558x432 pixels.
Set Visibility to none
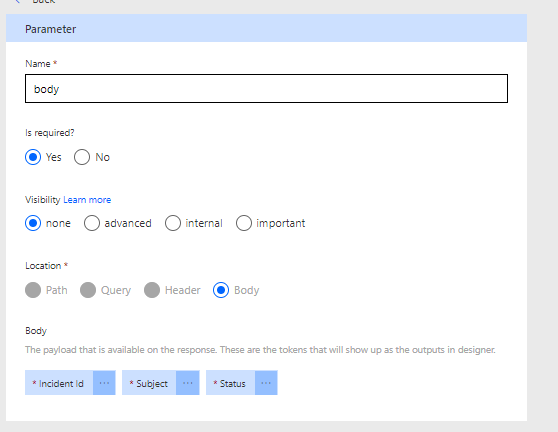(33, 223)
